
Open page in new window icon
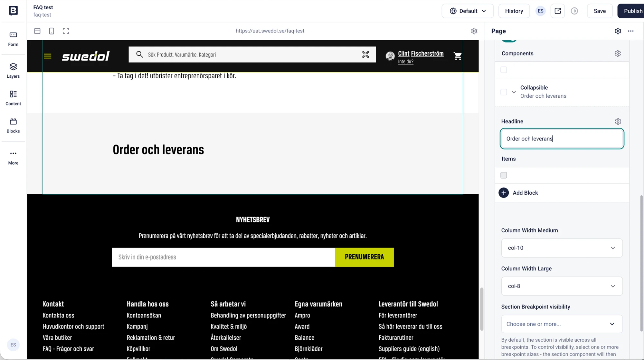558,11
